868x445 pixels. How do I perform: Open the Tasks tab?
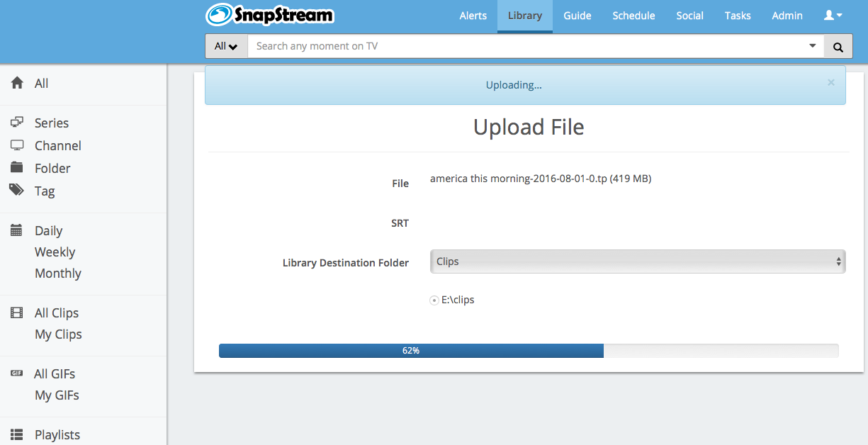738,16
